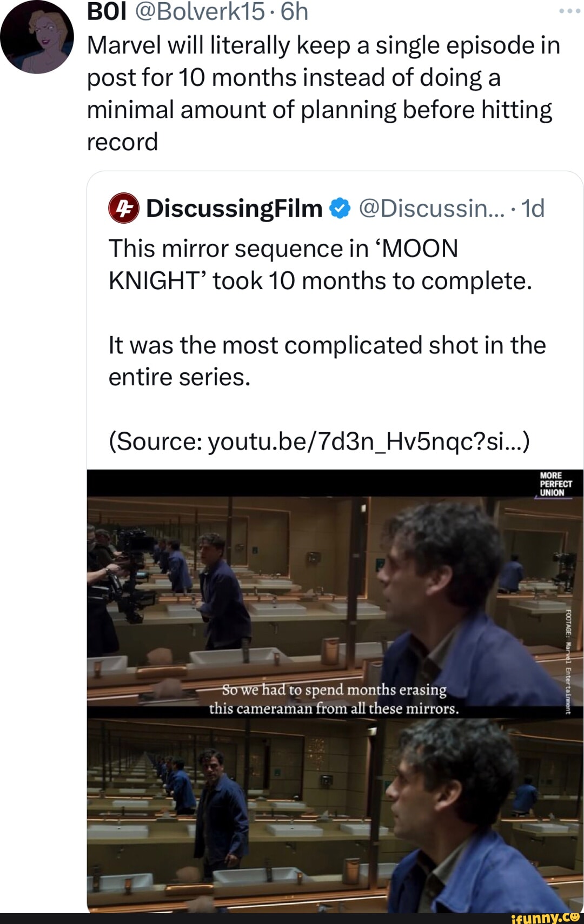Open the BOI display name

point(107,12)
